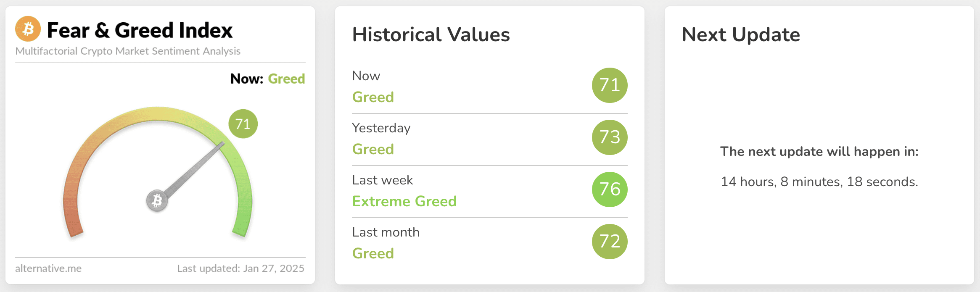Click the Greed label under Last month
Viewport: 980px width, 292px height.
(373, 253)
